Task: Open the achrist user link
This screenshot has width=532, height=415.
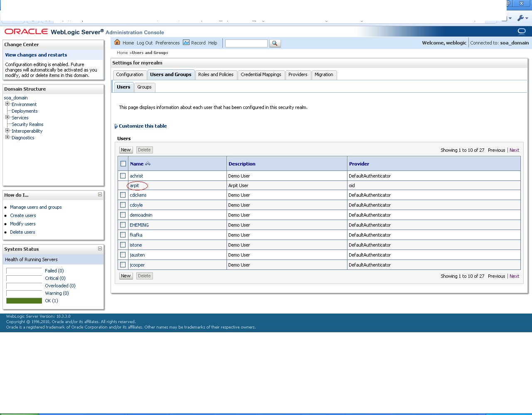Action: coord(136,176)
